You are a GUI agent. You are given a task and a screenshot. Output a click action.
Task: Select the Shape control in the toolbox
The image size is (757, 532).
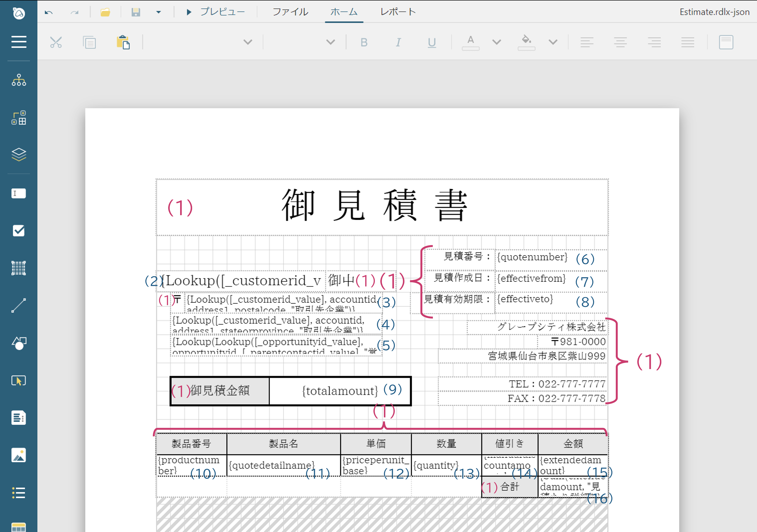click(19, 343)
